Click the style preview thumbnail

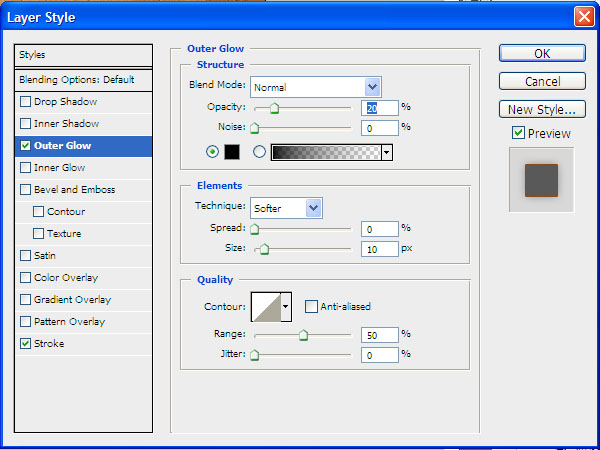(x=541, y=180)
